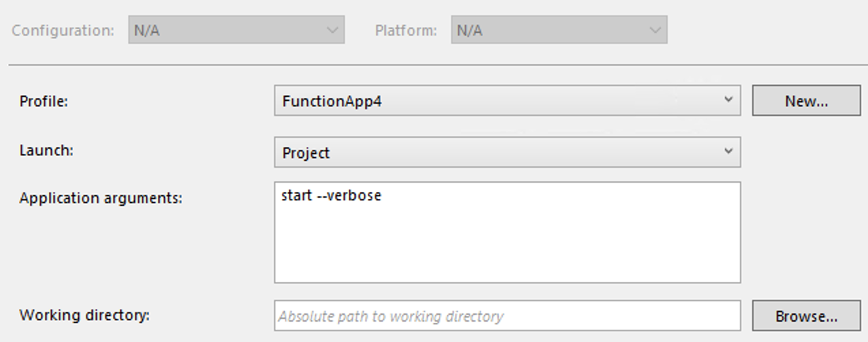This screenshot has width=868, height=342.
Task: Click the chevron arrow on Profile dropdown
Action: pyautogui.click(x=728, y=100)
